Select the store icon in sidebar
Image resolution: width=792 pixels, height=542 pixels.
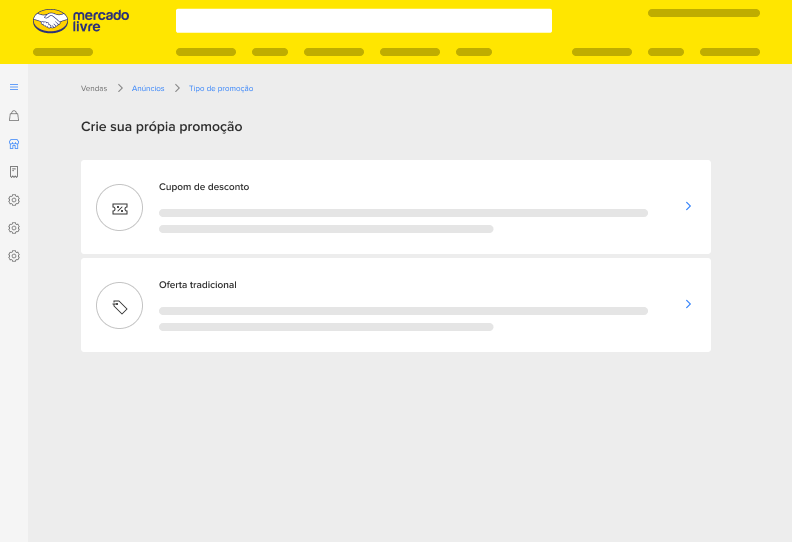pyautogui.click(x=14, y=144)
